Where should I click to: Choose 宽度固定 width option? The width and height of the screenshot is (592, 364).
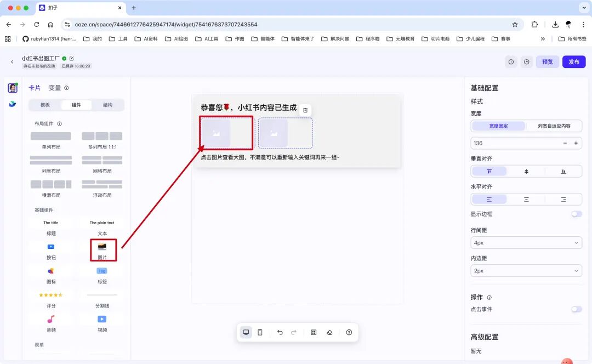click(x=498, y=126)
